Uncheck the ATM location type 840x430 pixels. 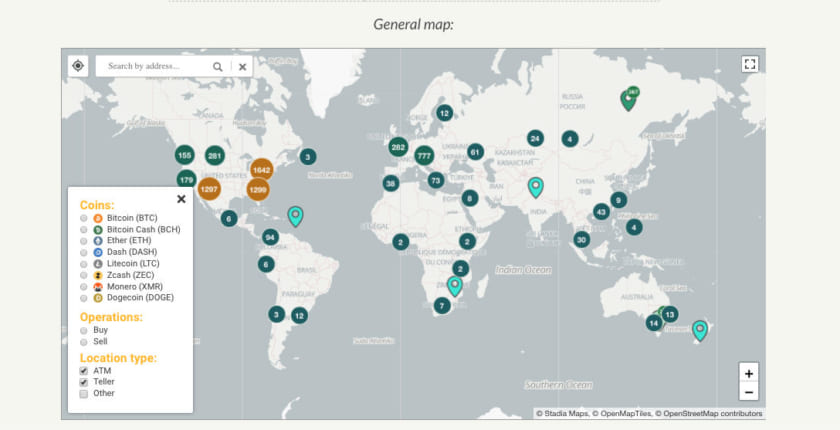tap(84, 371)
